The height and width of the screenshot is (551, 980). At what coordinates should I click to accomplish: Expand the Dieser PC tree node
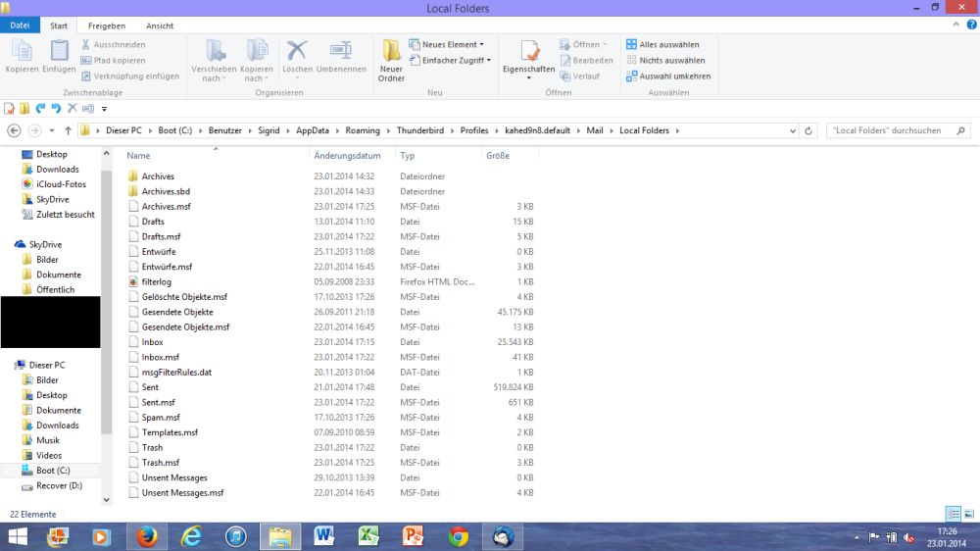(x=9, y=365)
